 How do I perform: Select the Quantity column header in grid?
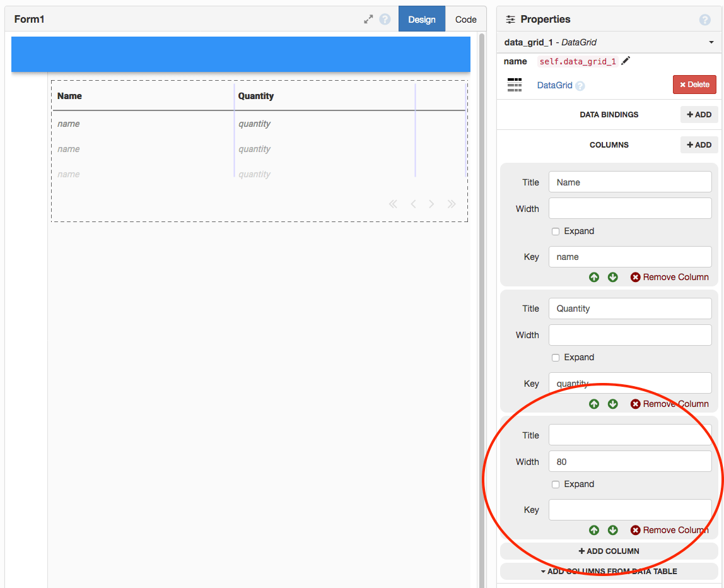[256, 96]
